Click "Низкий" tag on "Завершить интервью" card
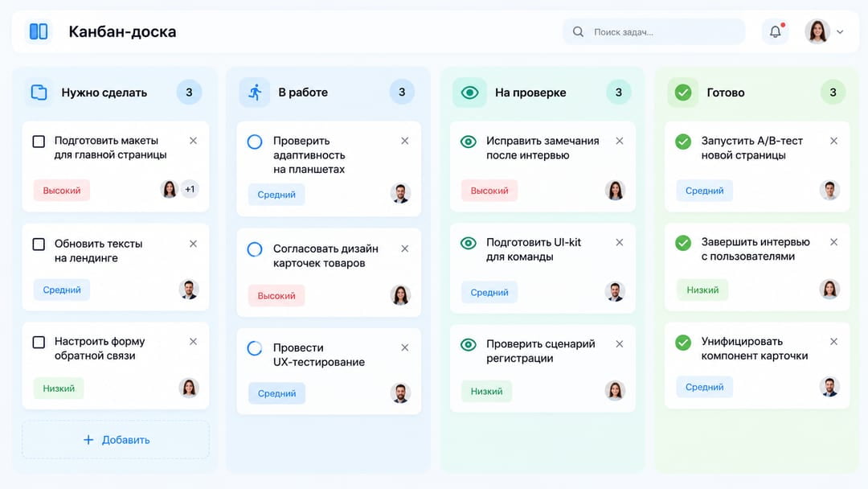This screenshot has width=868, height=489. (702, 290)
